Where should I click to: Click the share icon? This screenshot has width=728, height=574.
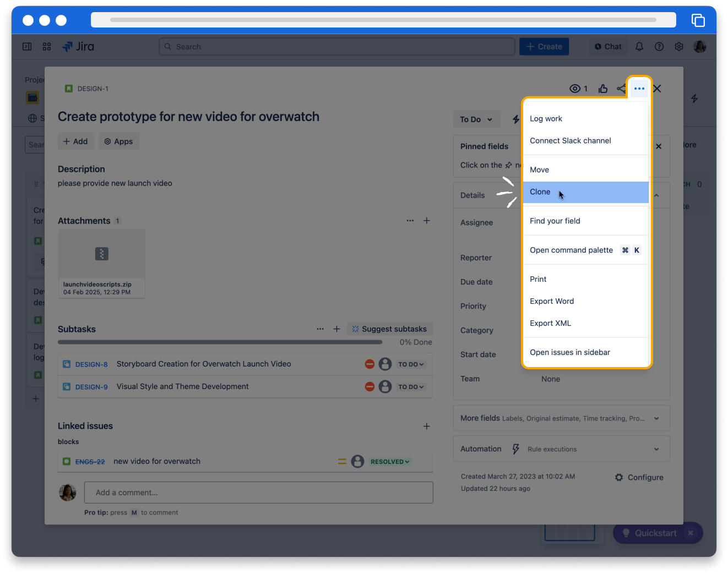(621, 89)
